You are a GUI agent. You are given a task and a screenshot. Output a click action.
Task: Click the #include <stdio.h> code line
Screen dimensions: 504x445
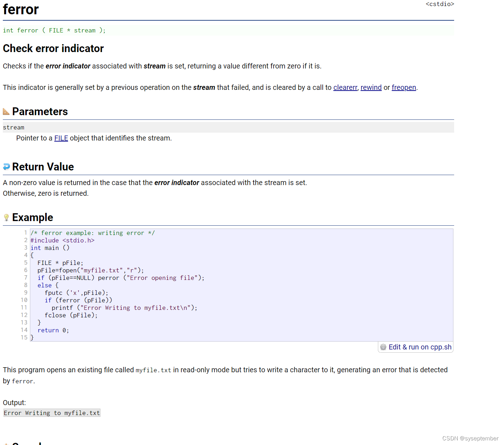point(62,240)
